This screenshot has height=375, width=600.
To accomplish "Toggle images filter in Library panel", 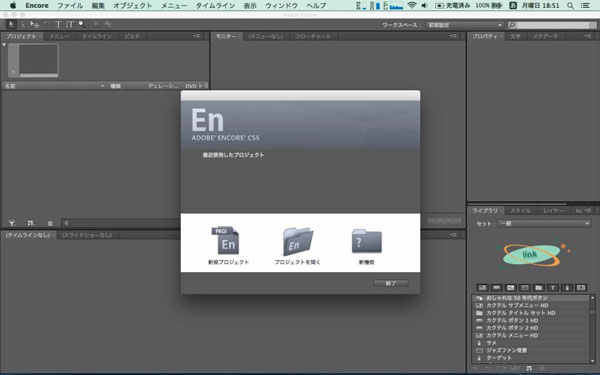I will 510,288.
